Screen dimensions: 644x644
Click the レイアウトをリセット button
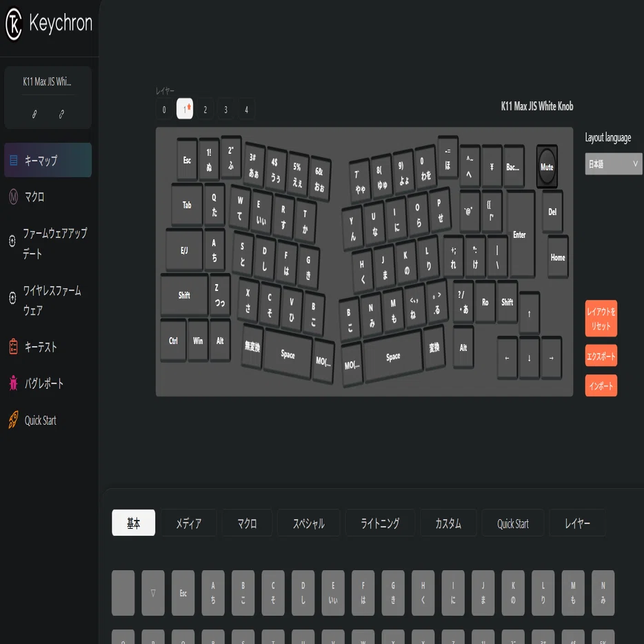click(x=601, y=319)
